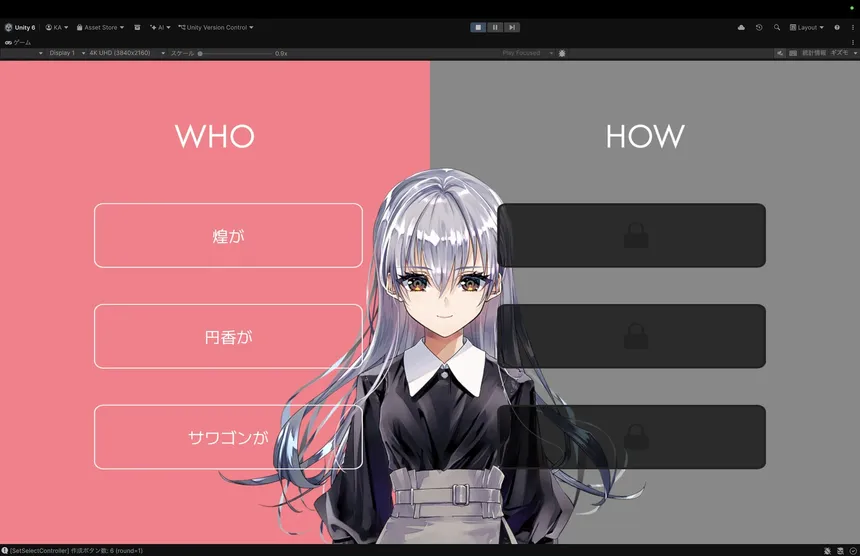This screenshot has width=860, height=556.
Task: Click the middle locked HOW button
Action: tap(631, 336)
